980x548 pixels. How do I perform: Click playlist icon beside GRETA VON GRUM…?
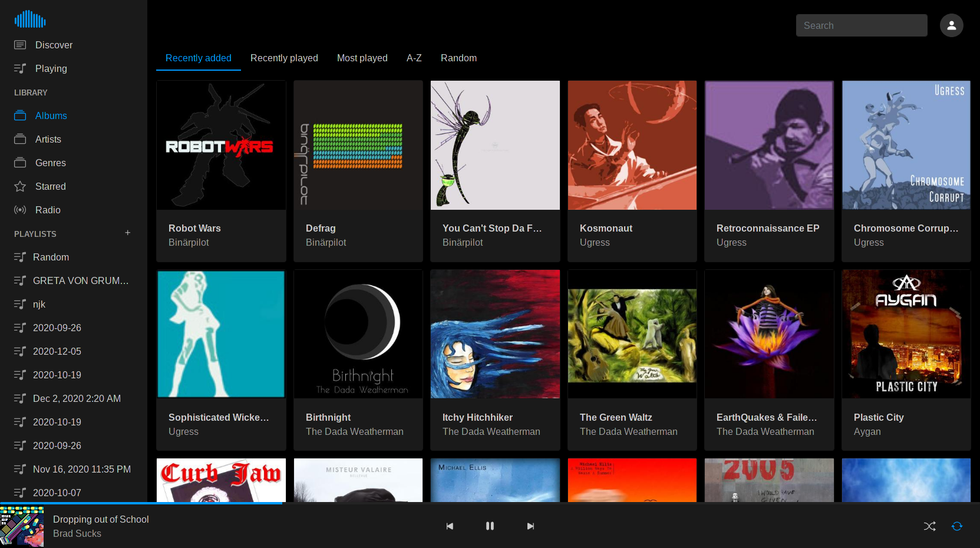(20, 280)
